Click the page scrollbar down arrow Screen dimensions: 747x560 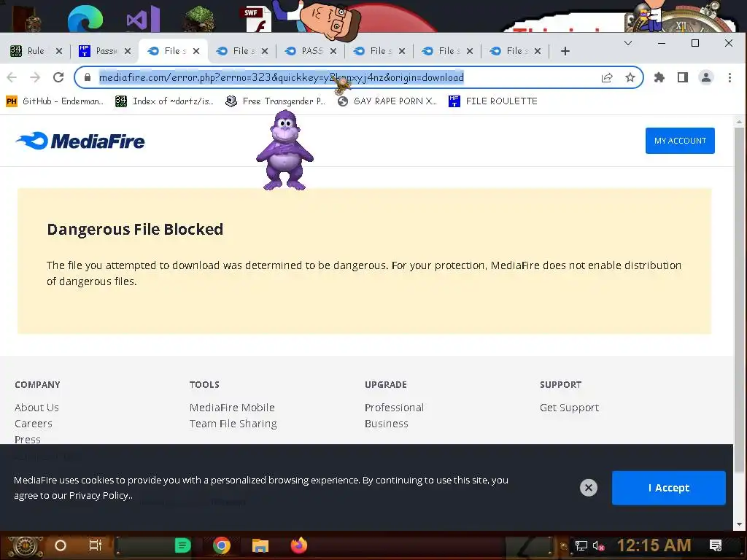[x=740, y=525]
